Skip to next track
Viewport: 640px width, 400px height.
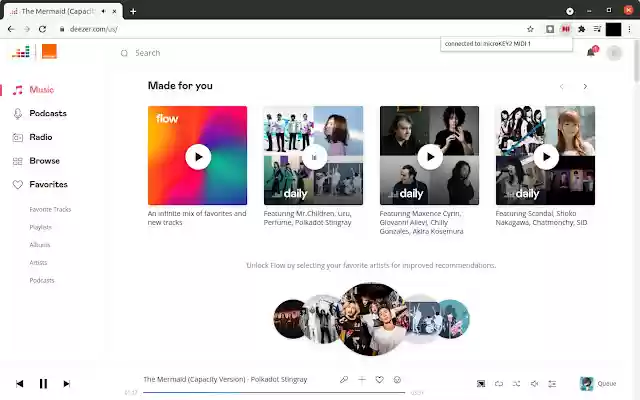67,384
